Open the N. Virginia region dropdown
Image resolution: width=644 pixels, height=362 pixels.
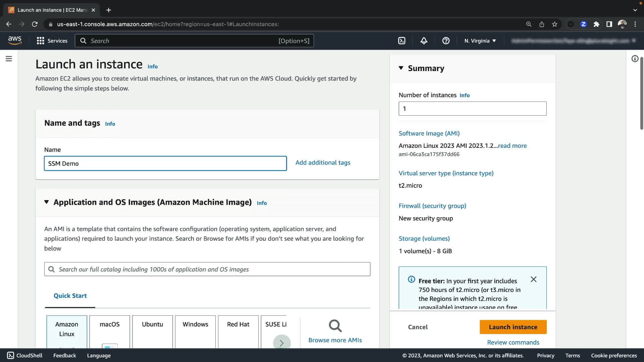[480, 41]
